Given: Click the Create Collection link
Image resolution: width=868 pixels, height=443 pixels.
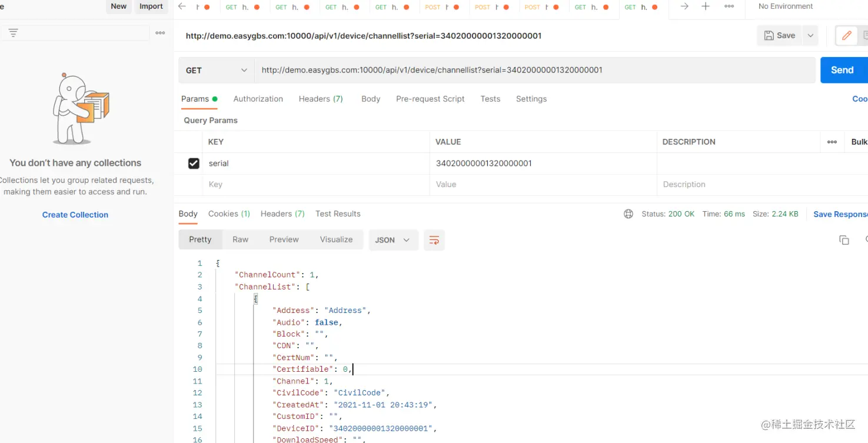Looking at the screenshot, I should [x=75, y=215].
